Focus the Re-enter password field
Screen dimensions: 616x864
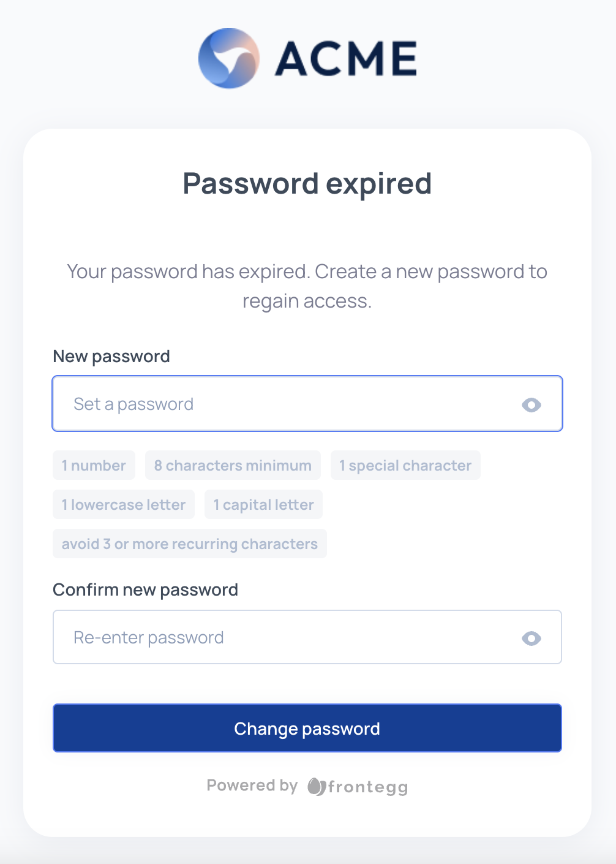pos(245,637)
